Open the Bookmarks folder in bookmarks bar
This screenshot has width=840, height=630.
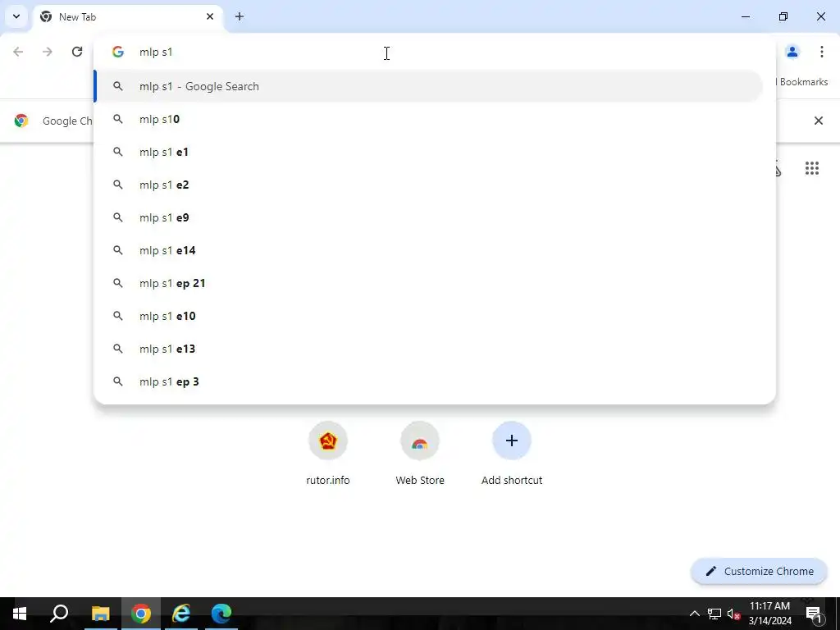click(x=802, y=82)
